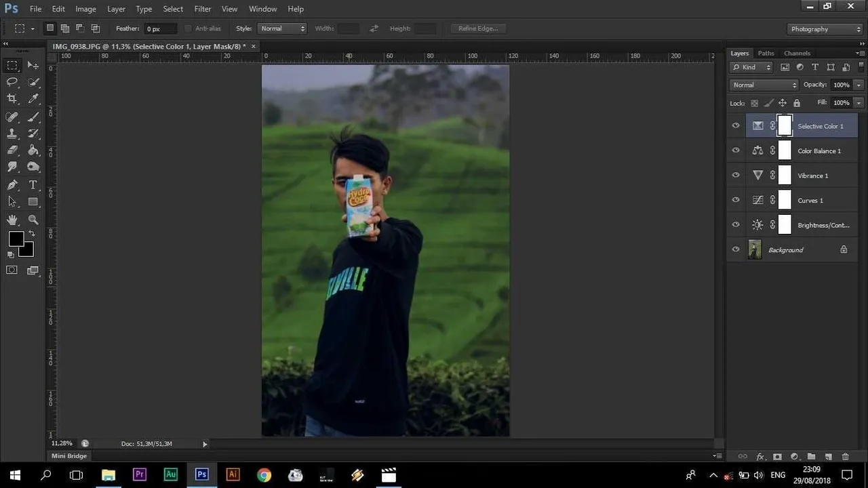Select the Hand tool
Viewport: 868px width, 488px height.
coord(12,220)
